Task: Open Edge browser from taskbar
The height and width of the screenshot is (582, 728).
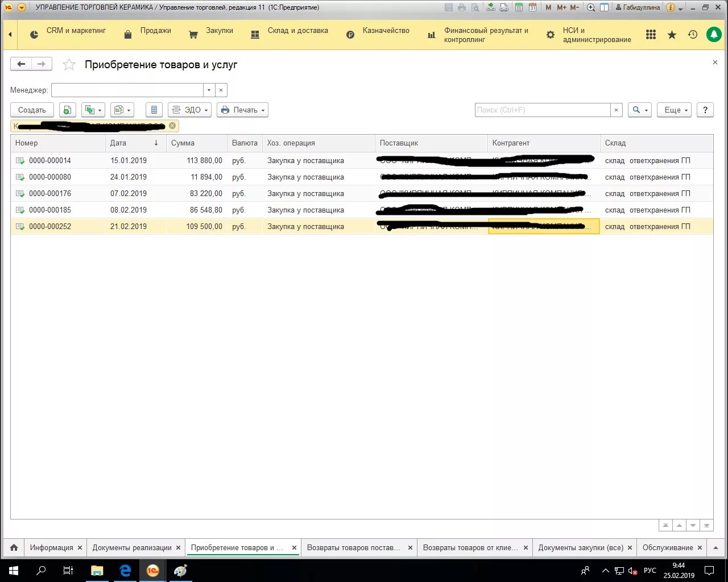Action: coord(125,571)
